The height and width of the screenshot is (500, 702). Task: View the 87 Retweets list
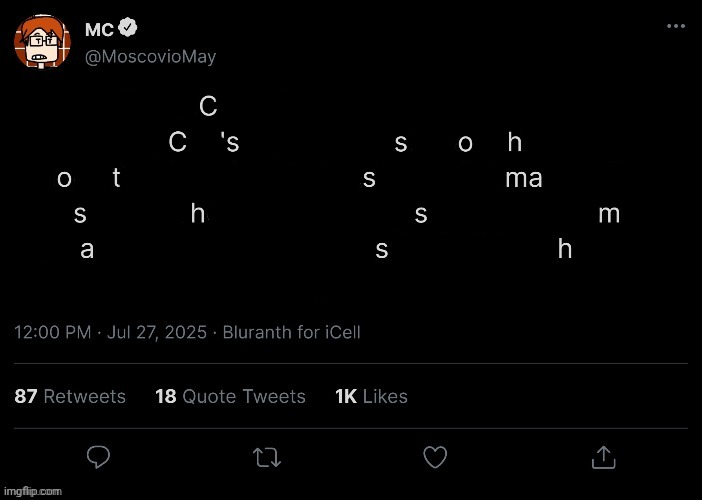(x=70, y=396)
